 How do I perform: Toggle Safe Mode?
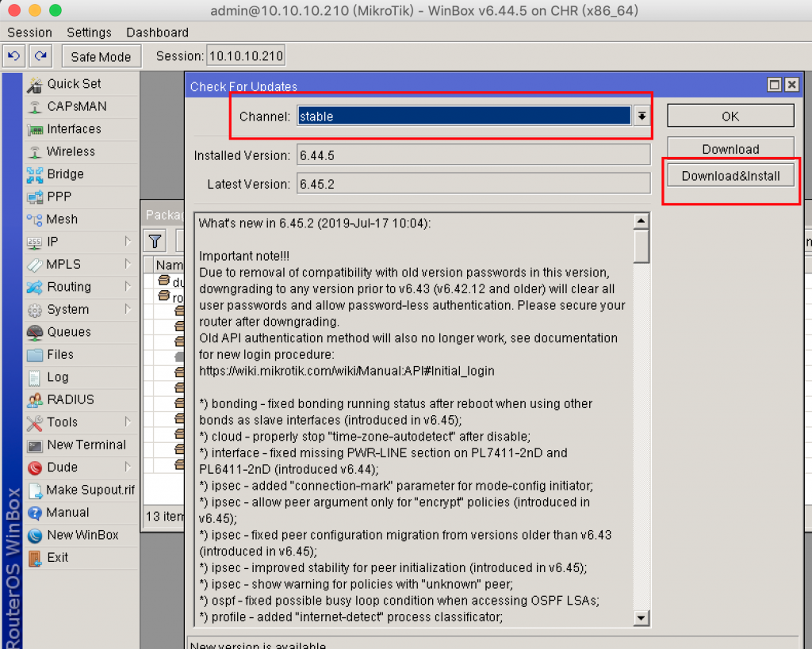click(x=101, y=56)
